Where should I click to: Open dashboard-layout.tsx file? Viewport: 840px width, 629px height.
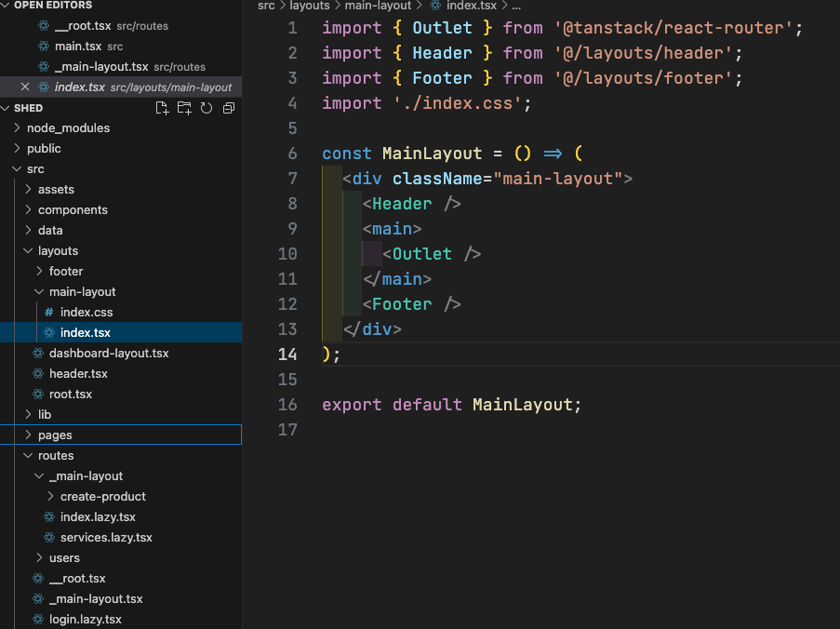tap(121, 353)
